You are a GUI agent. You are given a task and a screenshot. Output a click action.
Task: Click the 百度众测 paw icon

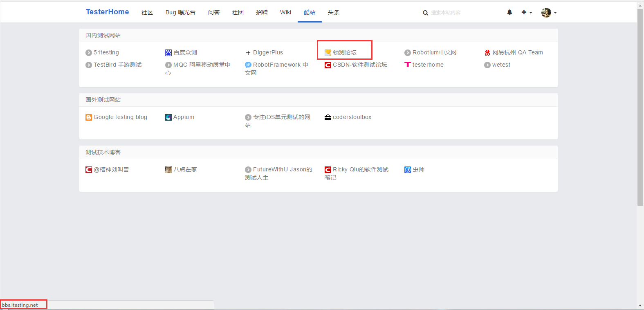pos(168,53)
